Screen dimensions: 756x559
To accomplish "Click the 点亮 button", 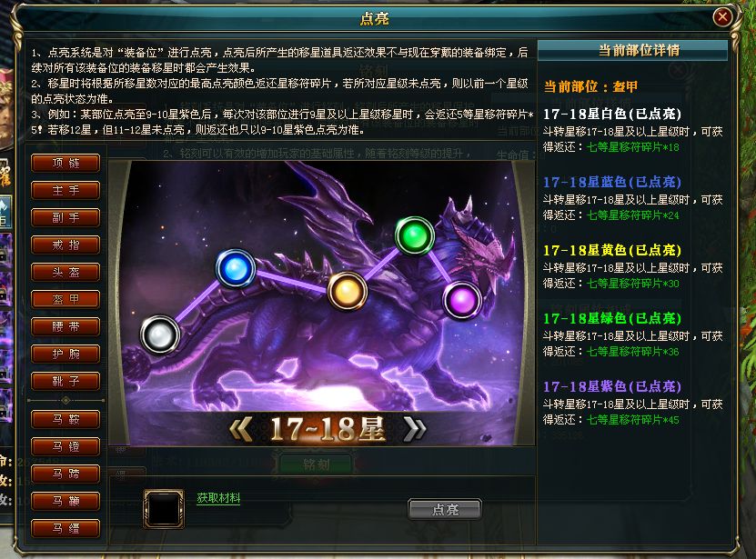I will point(445,509).
